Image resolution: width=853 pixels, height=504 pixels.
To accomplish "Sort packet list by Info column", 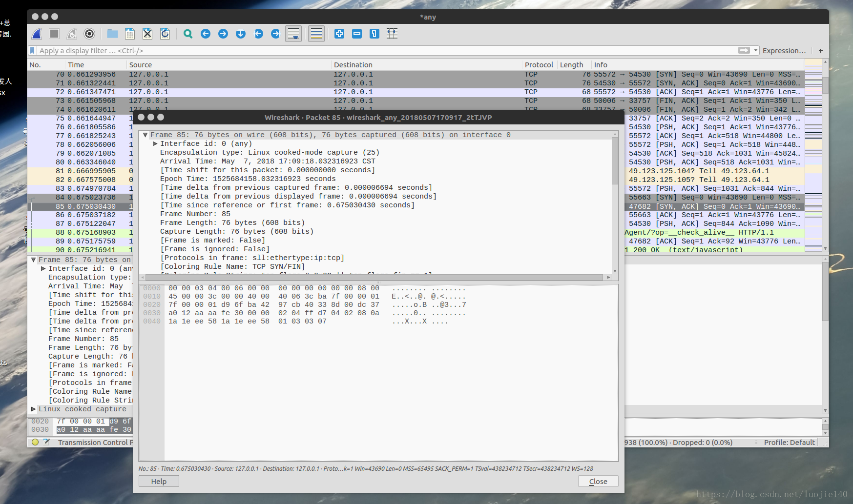I will click(697, 64).
